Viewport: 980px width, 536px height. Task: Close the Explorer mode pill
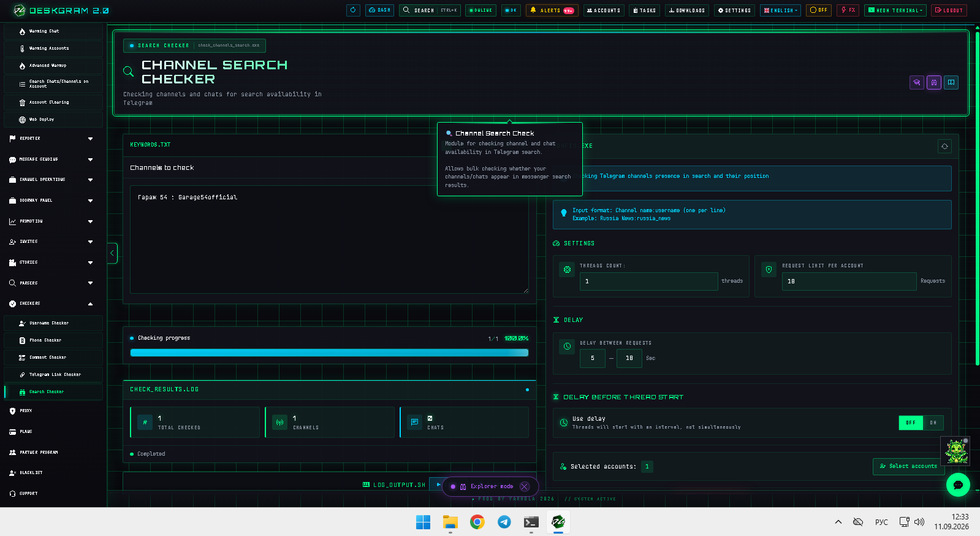[x=524, y=486]
